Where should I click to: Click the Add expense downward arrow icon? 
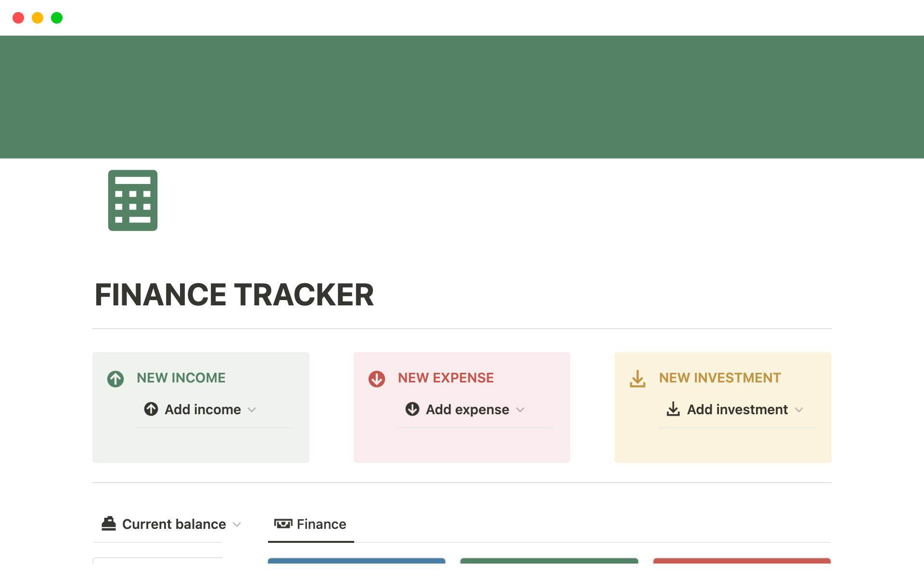[x=522, y=409]
